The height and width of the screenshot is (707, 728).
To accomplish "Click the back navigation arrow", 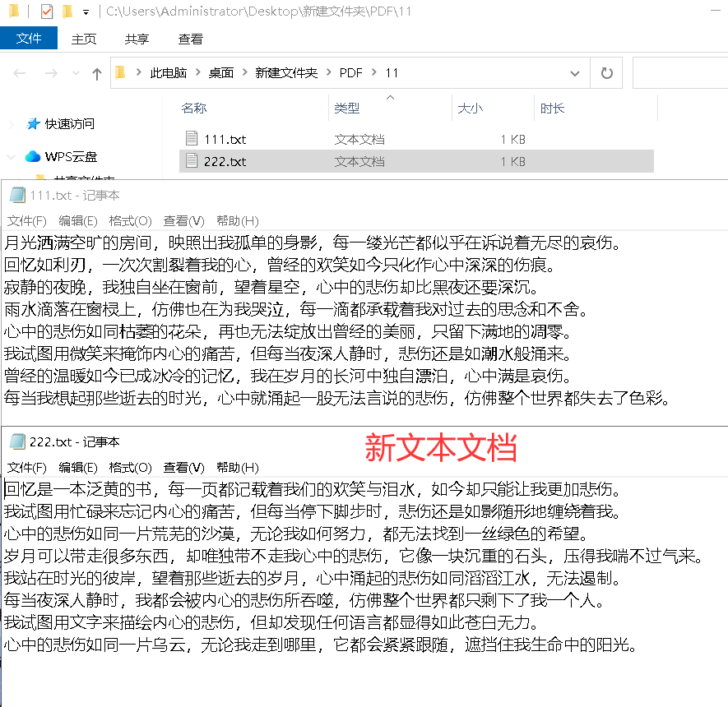I will click(20, 73).
